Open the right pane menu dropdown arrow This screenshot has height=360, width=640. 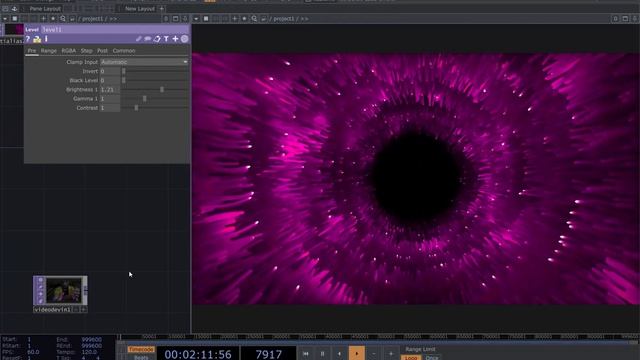[196, 18]
